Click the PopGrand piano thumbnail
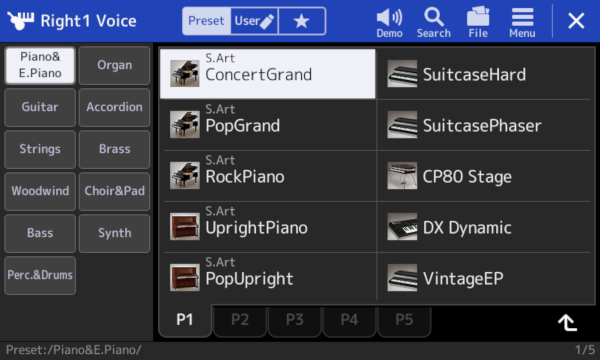The width and height of the screenshot is (600, 360). [x=185, y=124]
